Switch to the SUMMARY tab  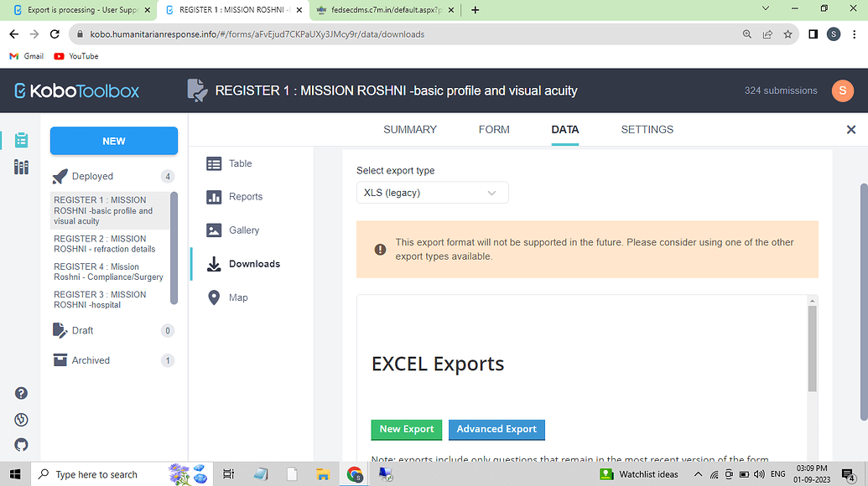[410, 130]
